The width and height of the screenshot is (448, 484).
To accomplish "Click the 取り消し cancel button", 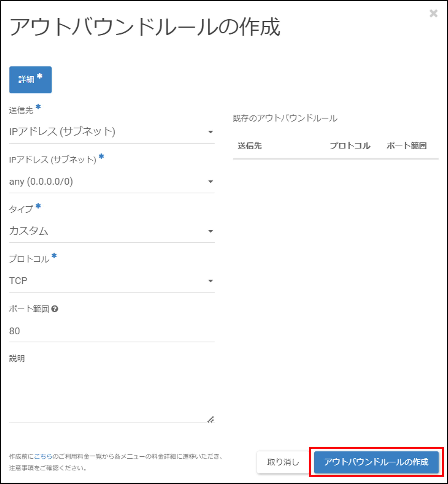I will coord(283,462).
